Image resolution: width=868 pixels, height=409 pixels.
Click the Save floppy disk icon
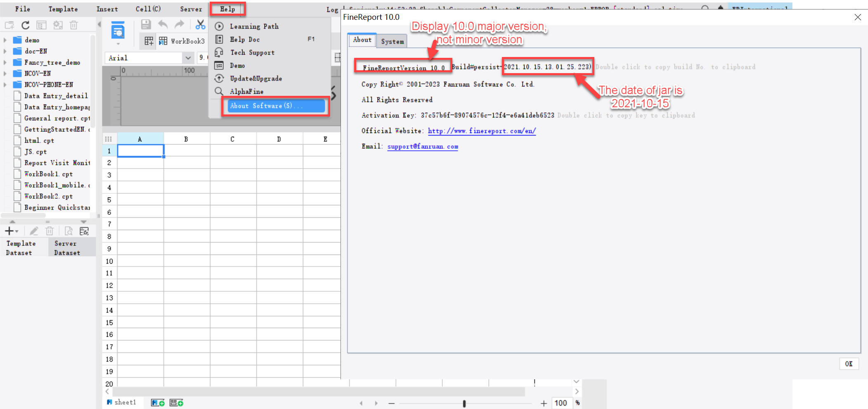146,24
